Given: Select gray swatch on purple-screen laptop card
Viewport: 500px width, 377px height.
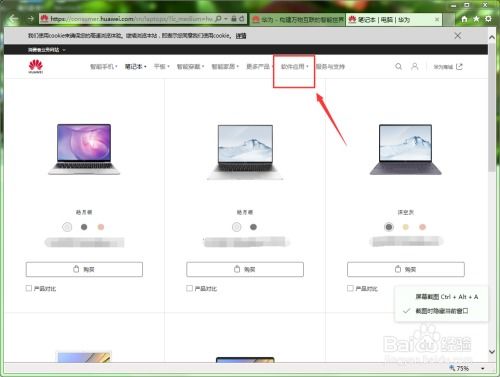Looking at the screenshot, I should pos(84,227).
